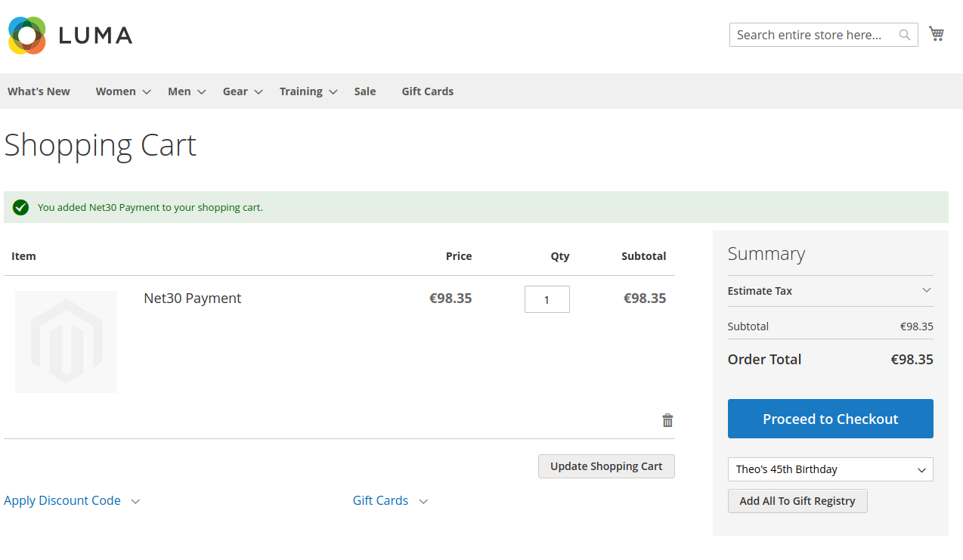Screen dimensions: 963x560
Task: Open the Sale menu item
Action: click(365, 91)
